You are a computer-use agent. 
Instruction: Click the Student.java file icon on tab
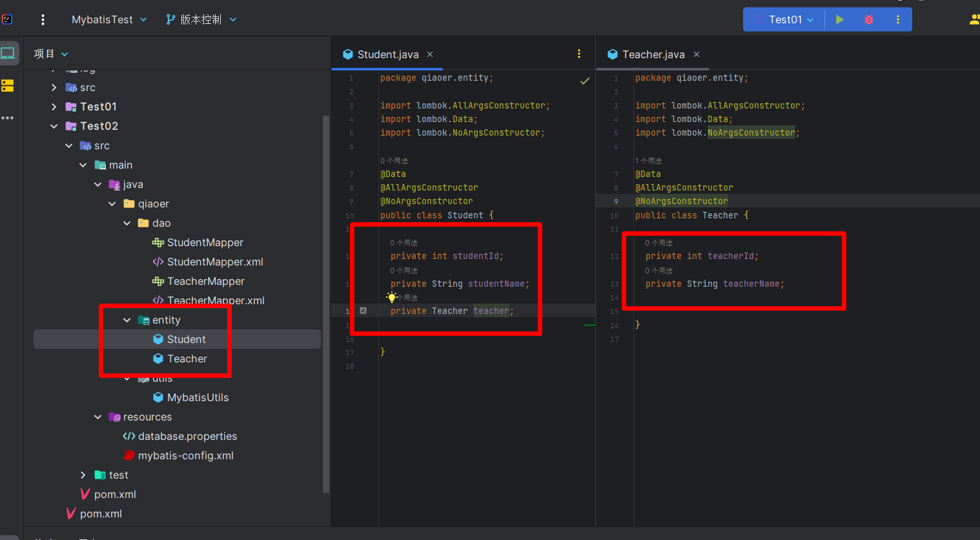pyautogui.click(x=347, y=54)
